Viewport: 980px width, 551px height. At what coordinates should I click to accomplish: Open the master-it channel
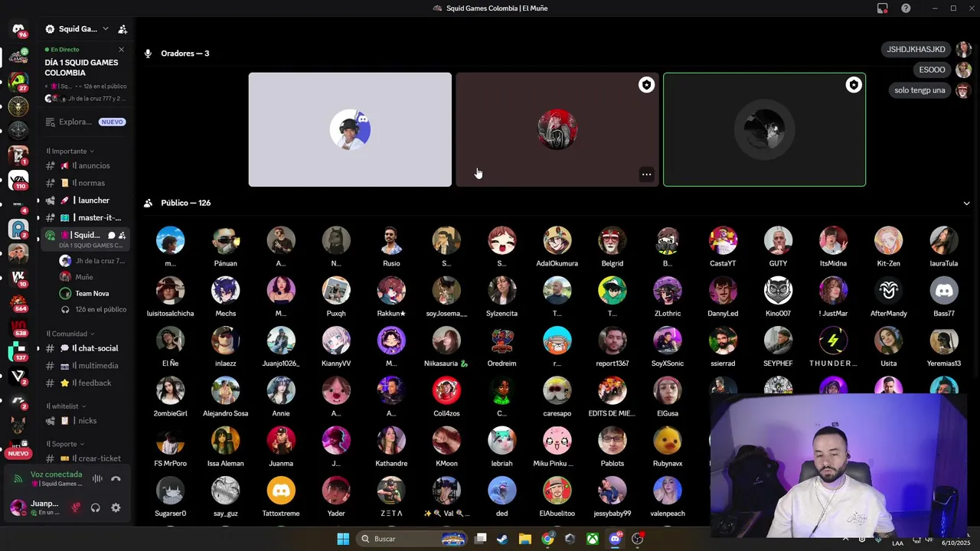[85, 218]
